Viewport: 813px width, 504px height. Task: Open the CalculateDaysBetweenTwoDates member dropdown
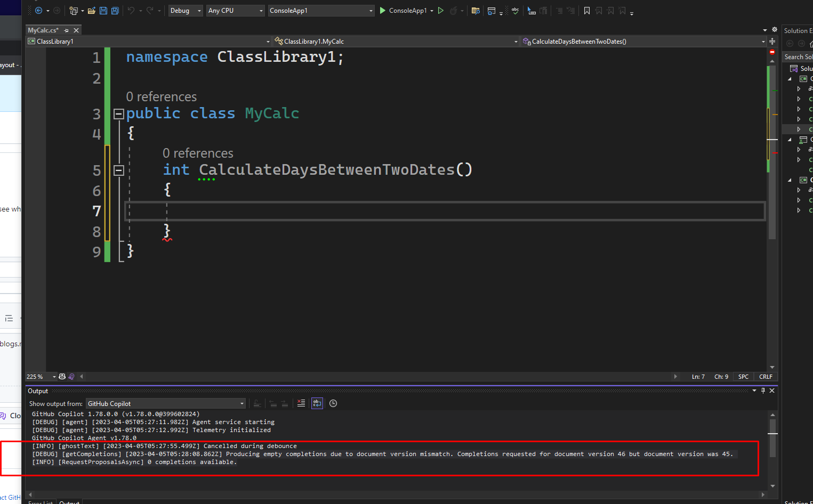[x=643, y=41]
